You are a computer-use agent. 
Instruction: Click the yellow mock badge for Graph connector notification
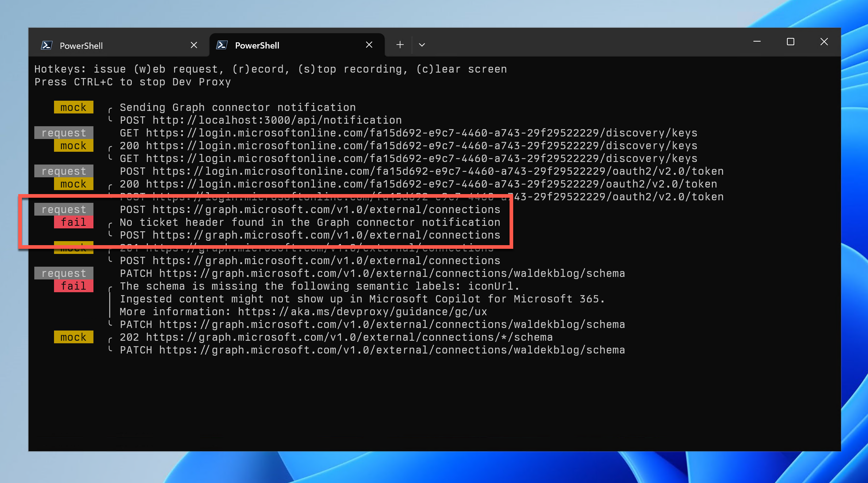click(73, 107)
